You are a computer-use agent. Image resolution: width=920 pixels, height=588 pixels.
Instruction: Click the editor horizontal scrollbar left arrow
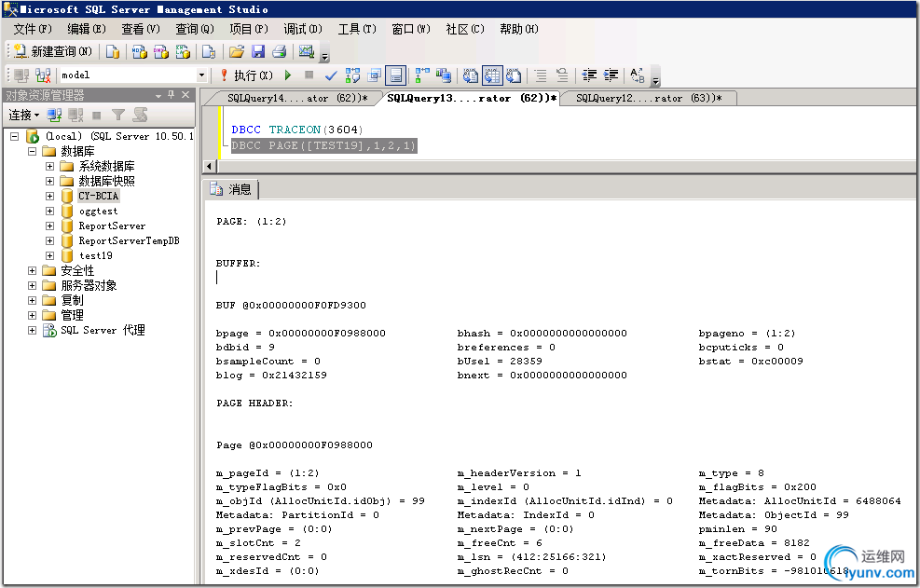[209, 167]
